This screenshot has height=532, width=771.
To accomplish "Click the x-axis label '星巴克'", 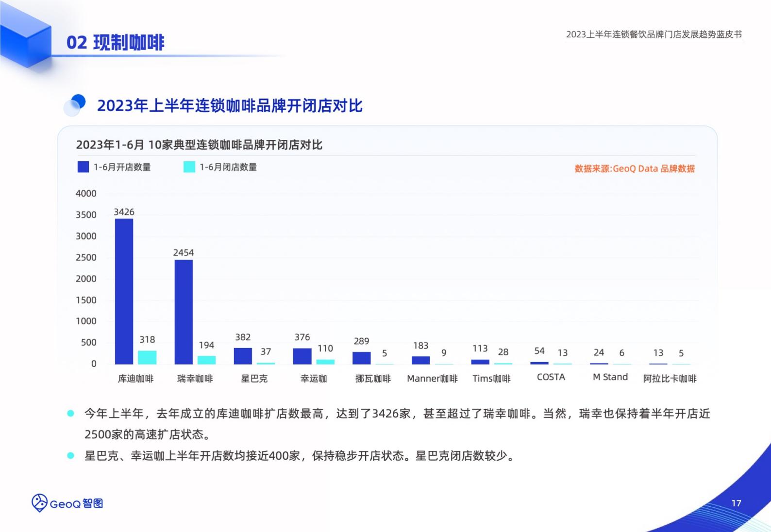I will click(254, 378).
